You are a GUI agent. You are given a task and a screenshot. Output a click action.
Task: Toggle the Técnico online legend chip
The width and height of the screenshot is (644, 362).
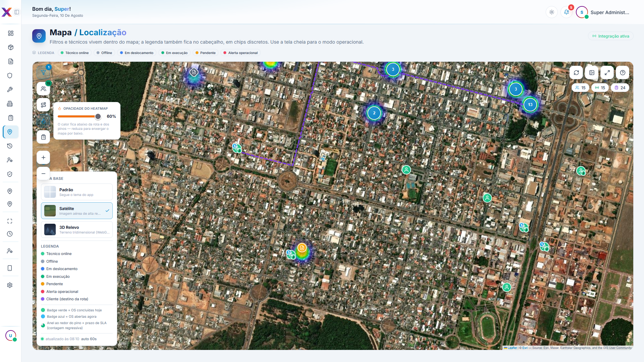pos(75,53)
